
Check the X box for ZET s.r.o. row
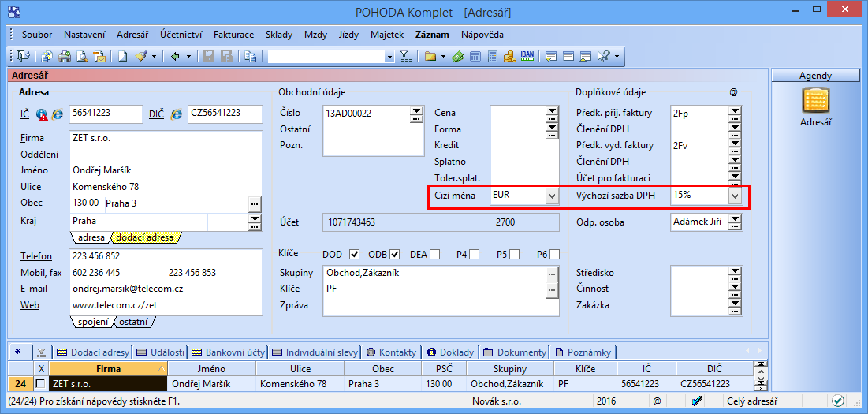40,383
